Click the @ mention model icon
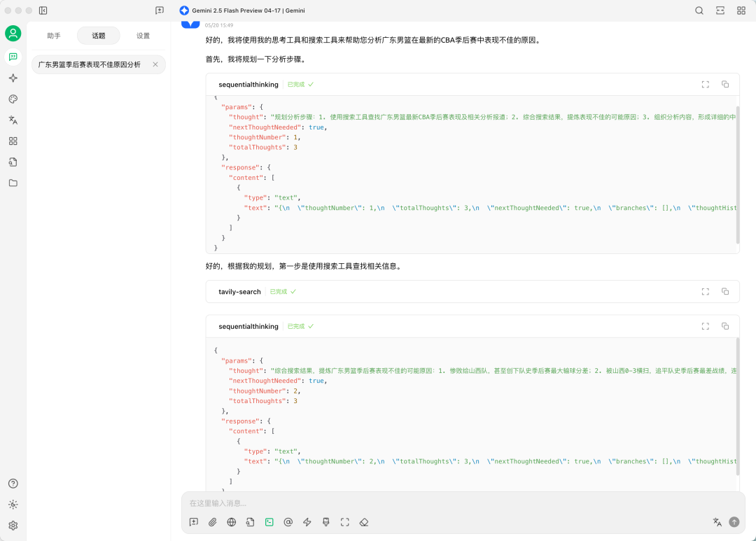 click(x=288, y=522)
